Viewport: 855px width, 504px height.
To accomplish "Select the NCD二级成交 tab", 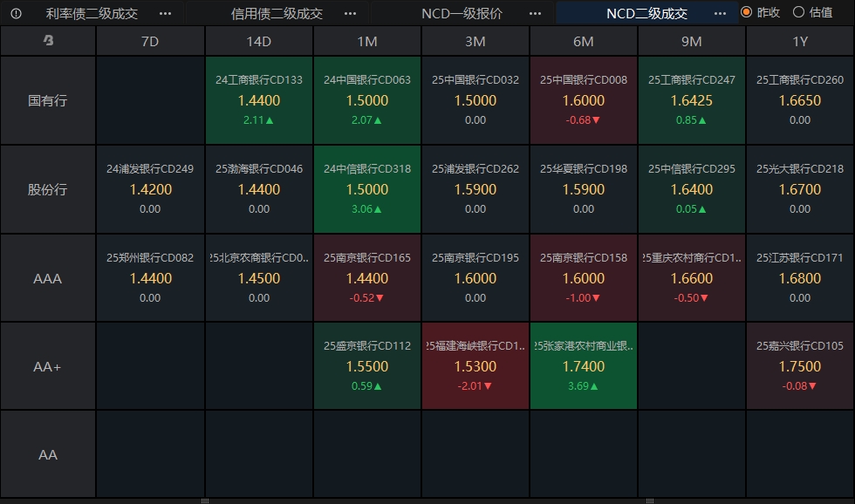I will click(x=646, y=14).
